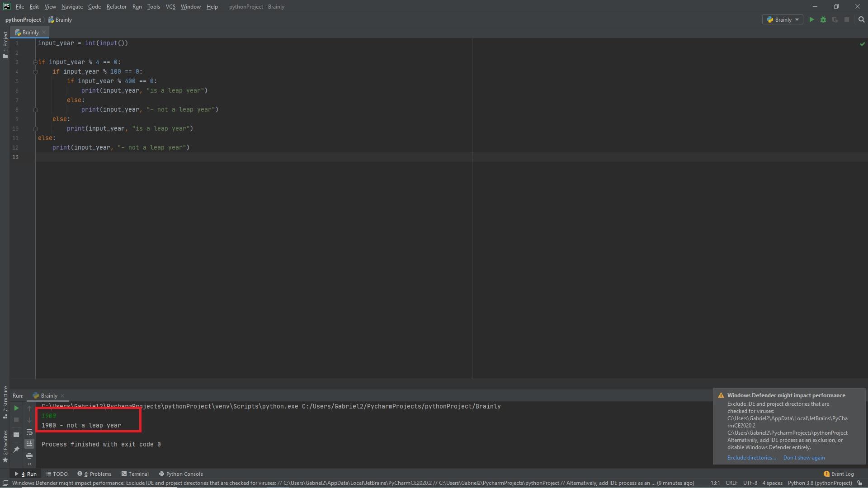The image size is (868, 488).
Task: Switch to the Terminal tool window tab
Action: [135, 474]
